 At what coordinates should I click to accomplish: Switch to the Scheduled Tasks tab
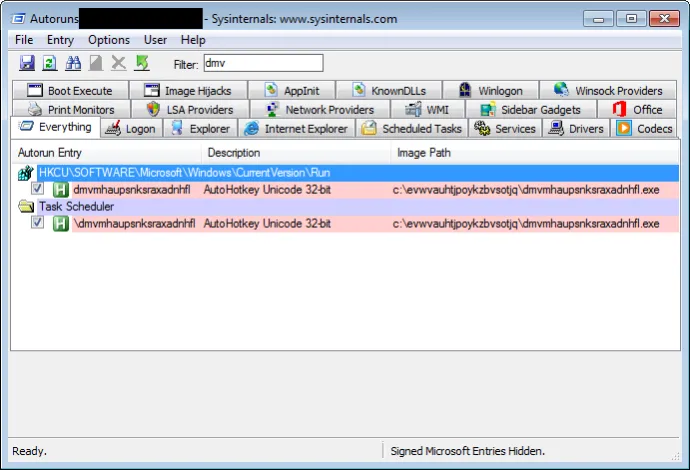[x=411, y=128]
